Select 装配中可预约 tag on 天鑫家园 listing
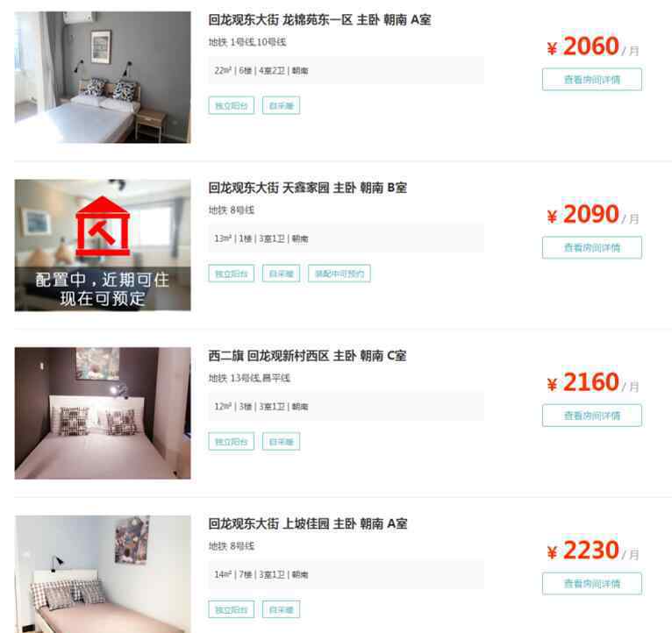The image size is (672, 633). click(340, 274)
